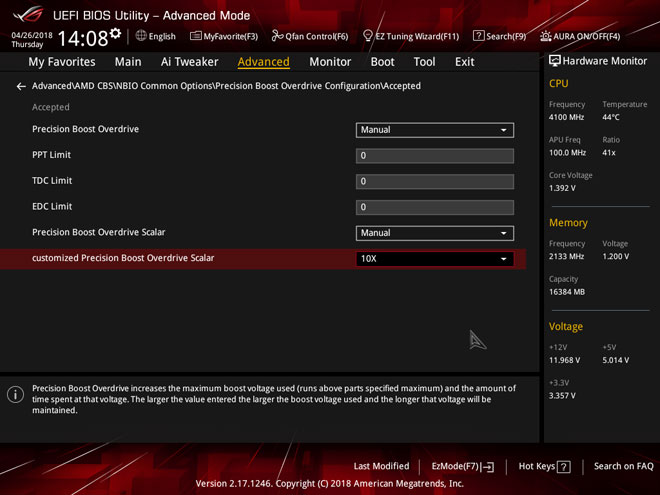Click the Core Voltage 1.392 V value

click(562, 188)
